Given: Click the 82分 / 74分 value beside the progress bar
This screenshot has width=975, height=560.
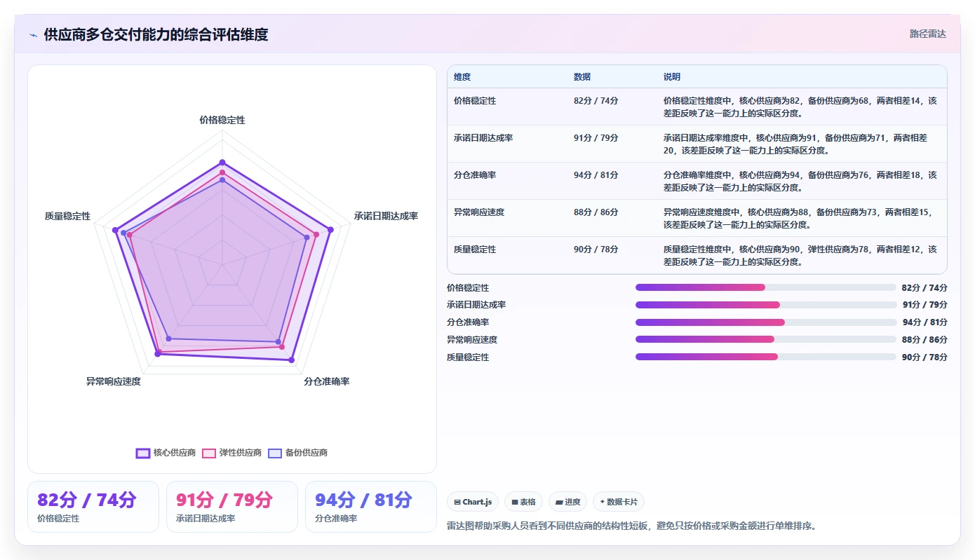Looking at the screenshot, I should pyautogui.click(x=924, y=288).
